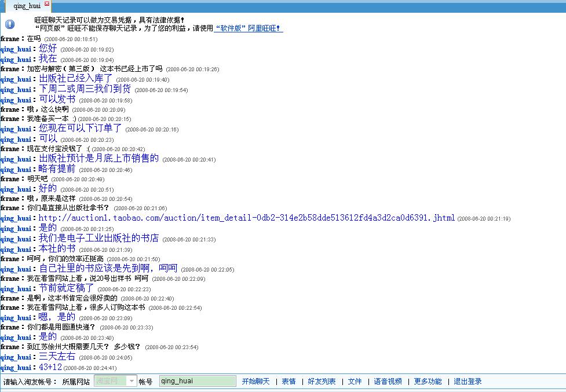This screenshot has height=392, width=566.
Task: Open the 好友列表 friend list
Action: pos(322,381)
